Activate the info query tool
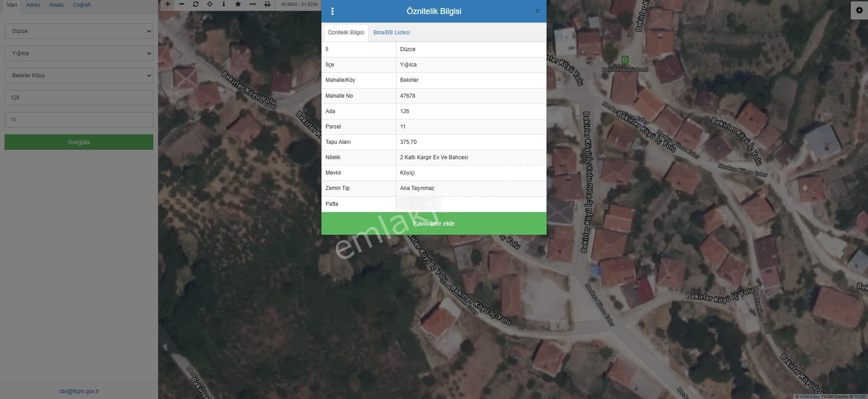868x399 pixels. (x=224, y=4)
